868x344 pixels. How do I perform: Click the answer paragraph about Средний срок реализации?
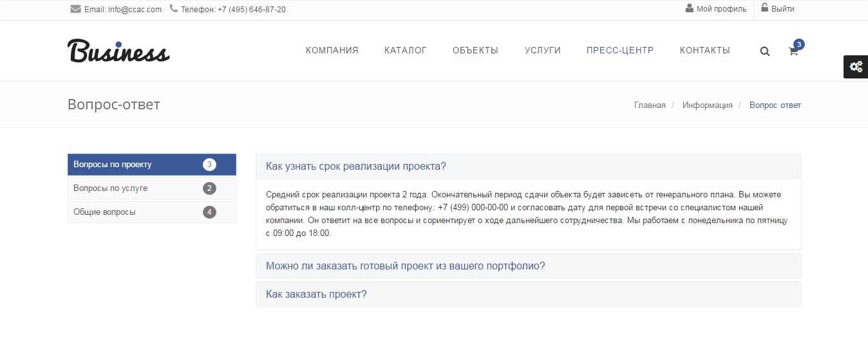(527, 213)
